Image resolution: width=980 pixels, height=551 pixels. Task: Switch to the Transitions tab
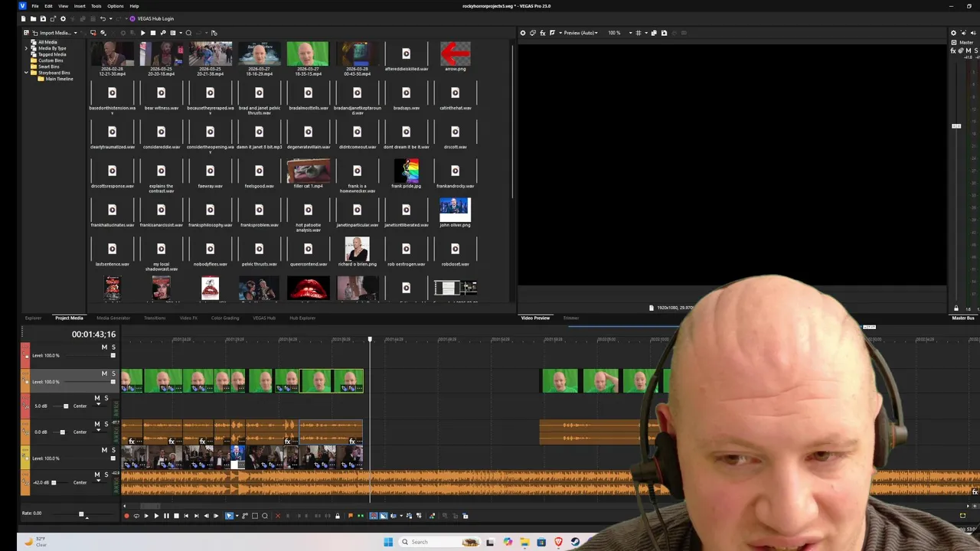click(x=155, y=318)
